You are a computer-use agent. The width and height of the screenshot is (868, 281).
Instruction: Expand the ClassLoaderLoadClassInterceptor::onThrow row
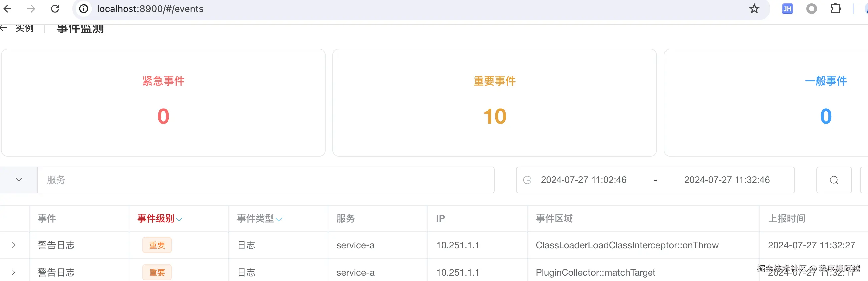(x=14, y=245)
